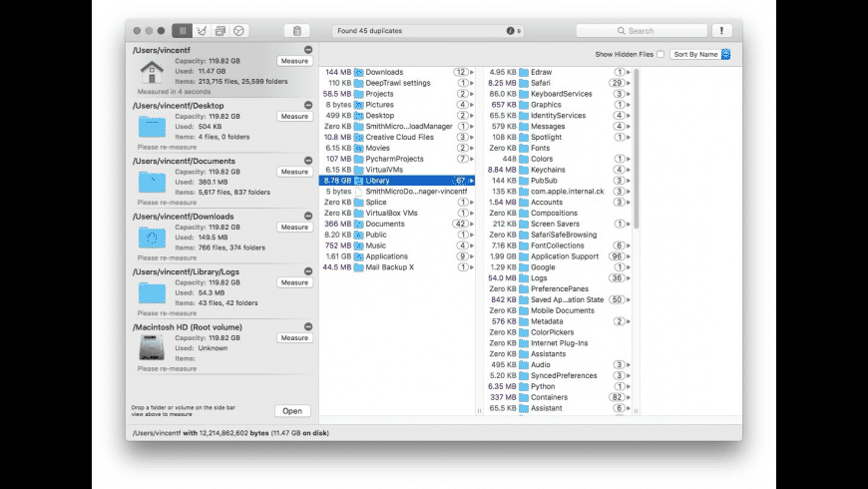Expand the Application Support folder arrow
The height and width of the screenshot is (489, 868).
[629, 256]
